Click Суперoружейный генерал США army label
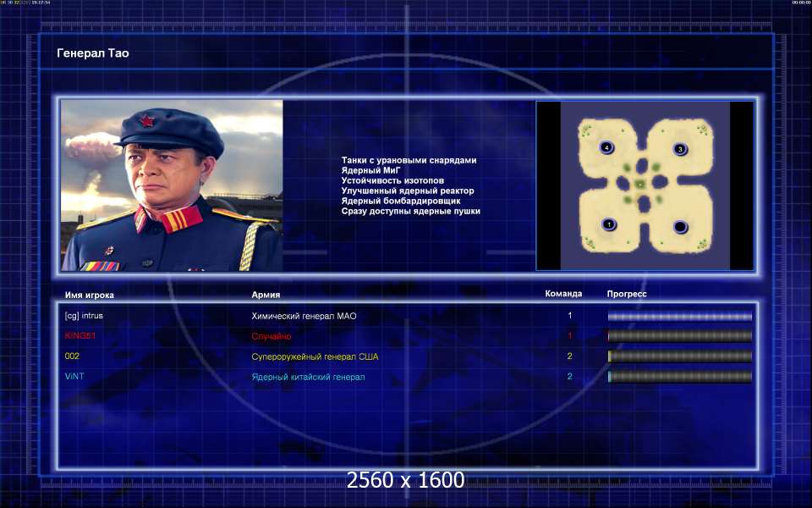The width and height of the screenshot is (812, 508). point(315,356)
